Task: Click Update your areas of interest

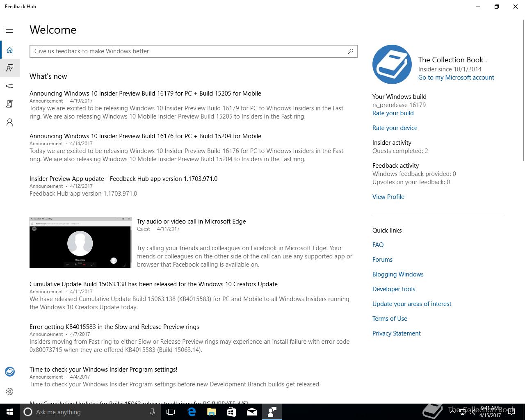Action: pos(412,304)
